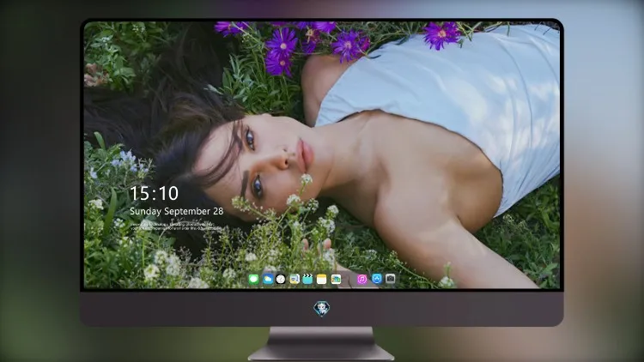Open the green Messages app in dock
The height and width of the screenshot is (362, 644).
click(254, 280)
